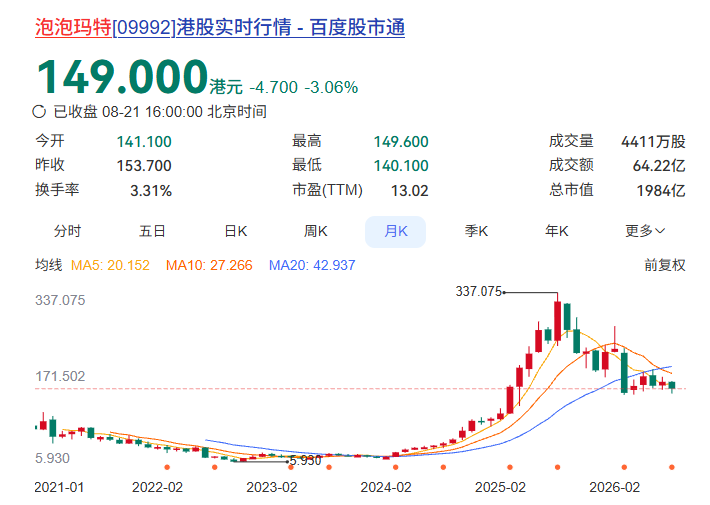Select the 周K chart tab

[x=315, y=231]
